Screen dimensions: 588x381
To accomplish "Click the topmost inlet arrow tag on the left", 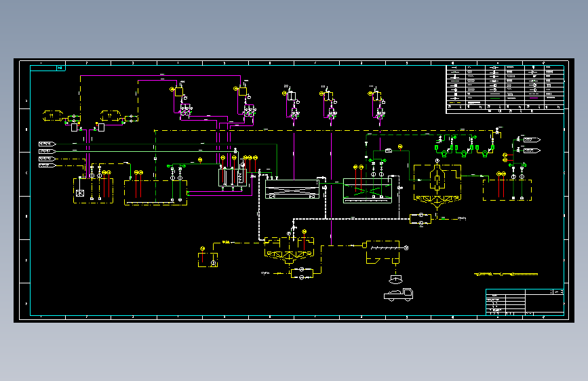I will (x=47, y=144).
